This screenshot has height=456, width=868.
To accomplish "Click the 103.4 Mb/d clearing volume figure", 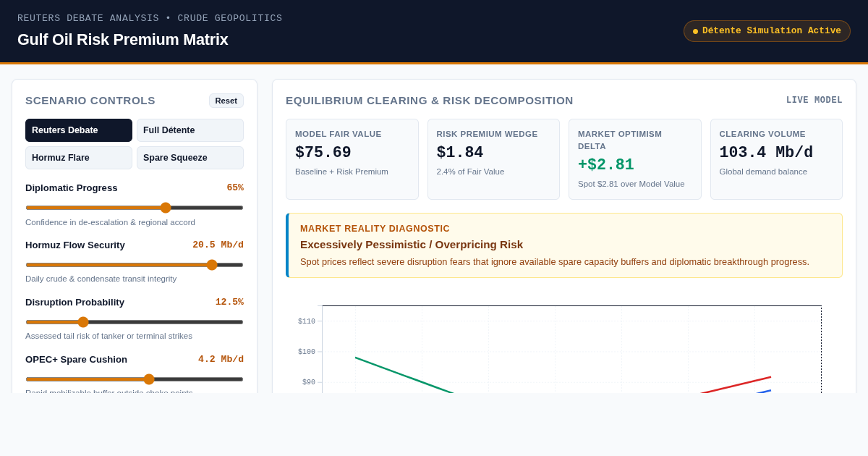I will [766, 153].
